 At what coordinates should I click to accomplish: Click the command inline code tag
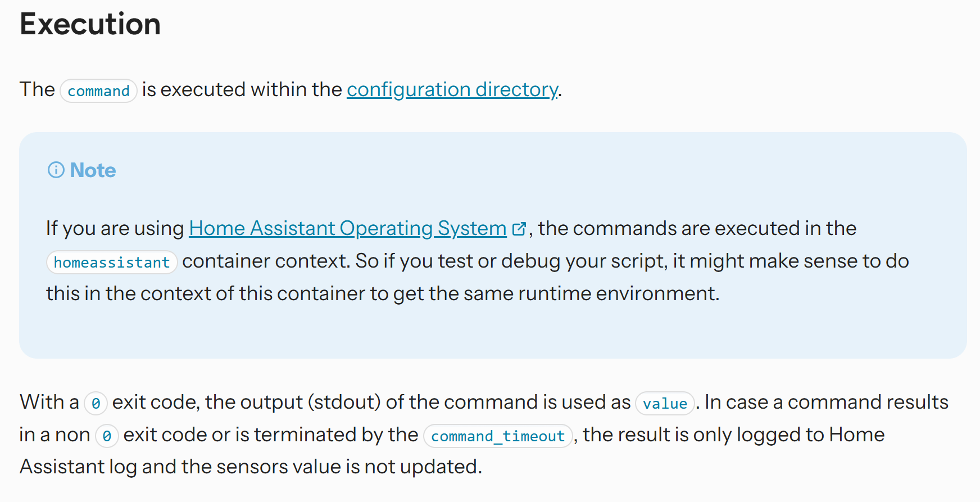click(98, 91)
